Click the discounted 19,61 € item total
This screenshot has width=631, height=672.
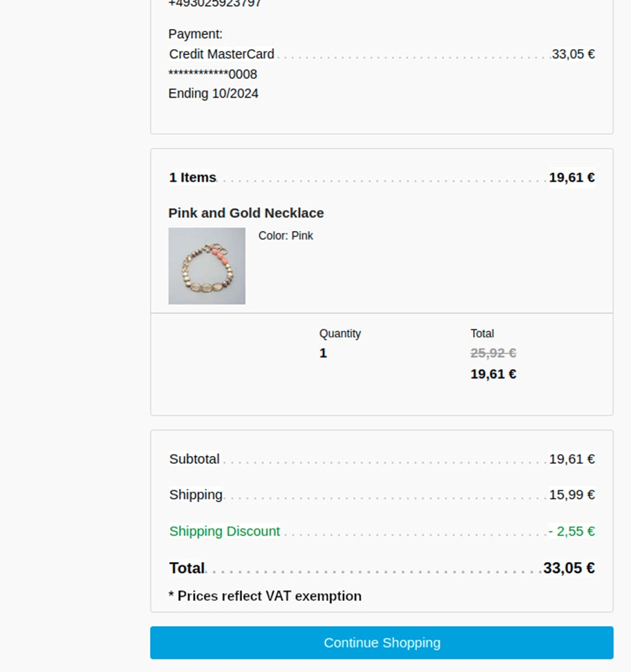[493, 374]
